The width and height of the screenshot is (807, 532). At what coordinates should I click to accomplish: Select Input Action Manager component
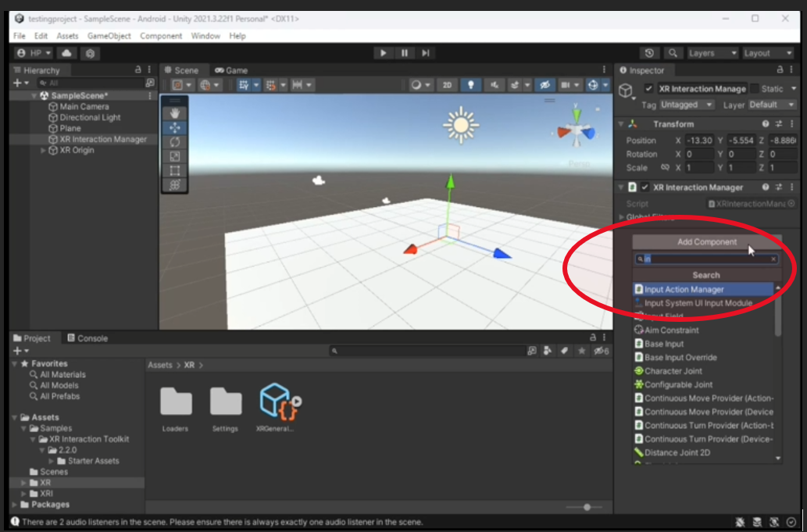pyautogui.click(x=703, y=289)
